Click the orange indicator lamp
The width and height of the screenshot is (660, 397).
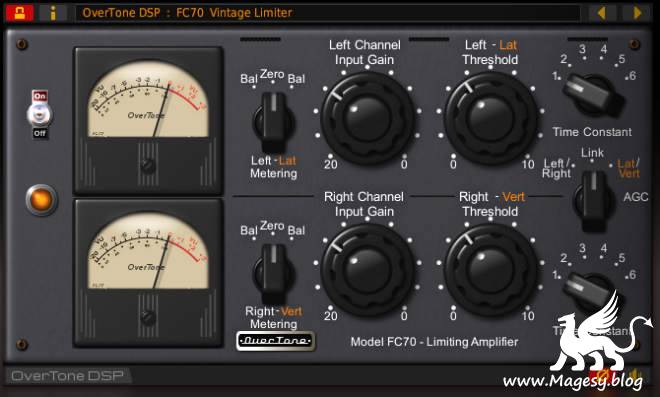(x=41, y=200)
